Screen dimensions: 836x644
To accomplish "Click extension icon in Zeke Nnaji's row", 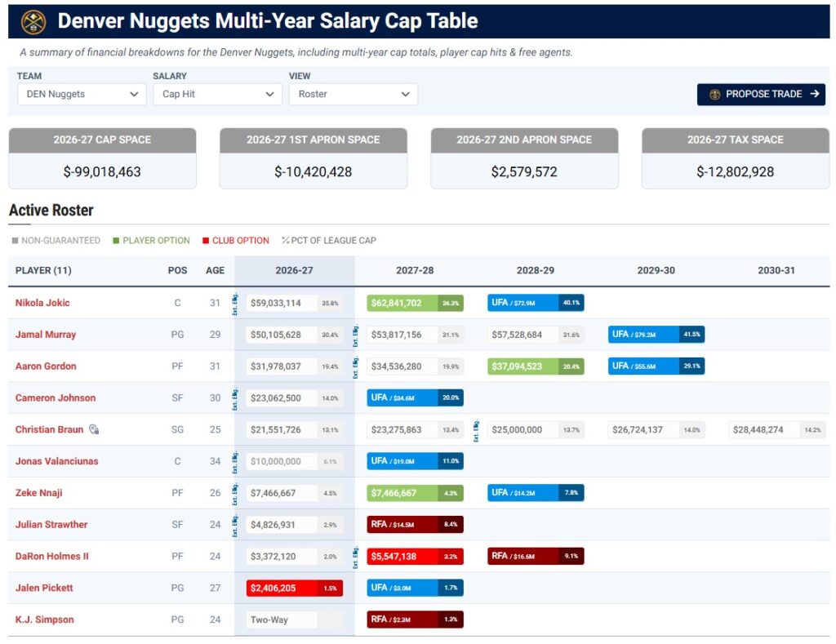I will coord(235,493).
